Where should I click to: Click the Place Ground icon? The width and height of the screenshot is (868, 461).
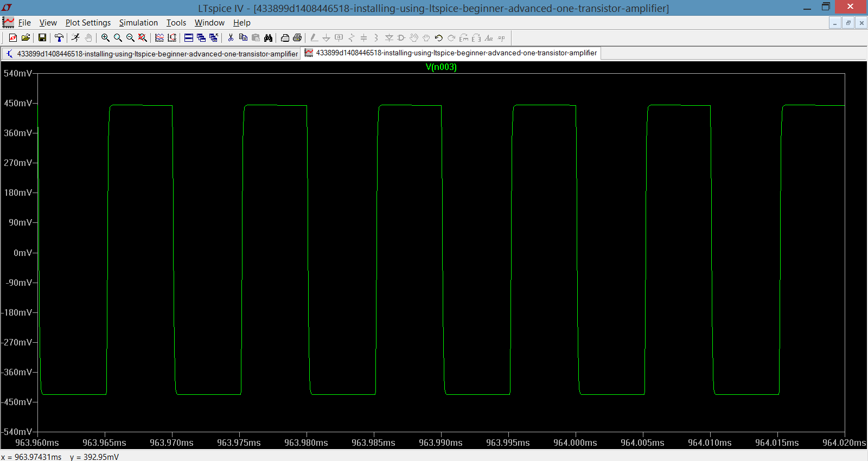pos(326,37)
